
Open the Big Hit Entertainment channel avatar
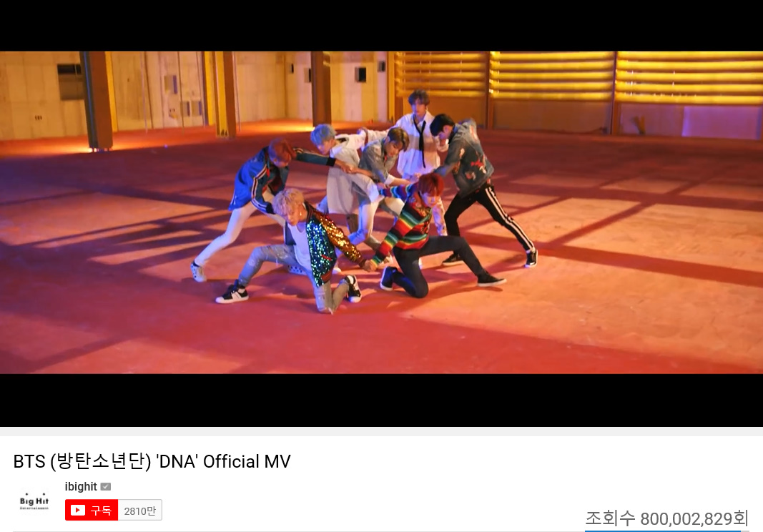pyautogui.click(x=34, y=502)
